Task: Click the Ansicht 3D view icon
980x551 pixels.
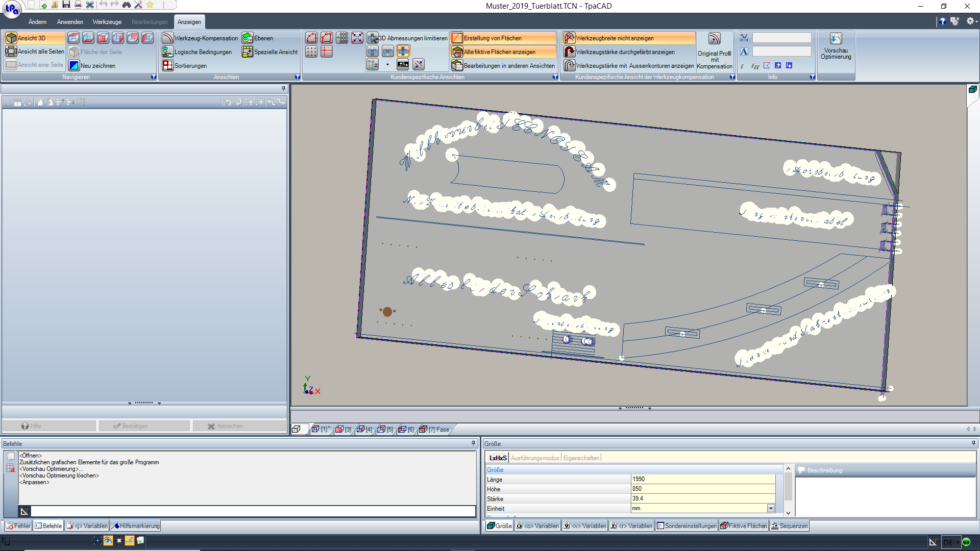Action: [11, 38]
